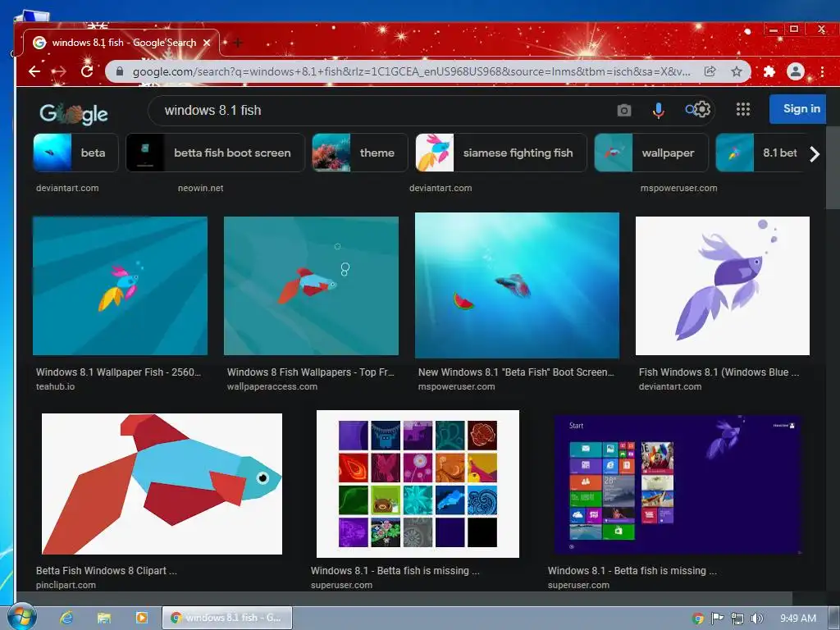
Task: Click the pinclipart.com source link
Action: tap(66, 585)
